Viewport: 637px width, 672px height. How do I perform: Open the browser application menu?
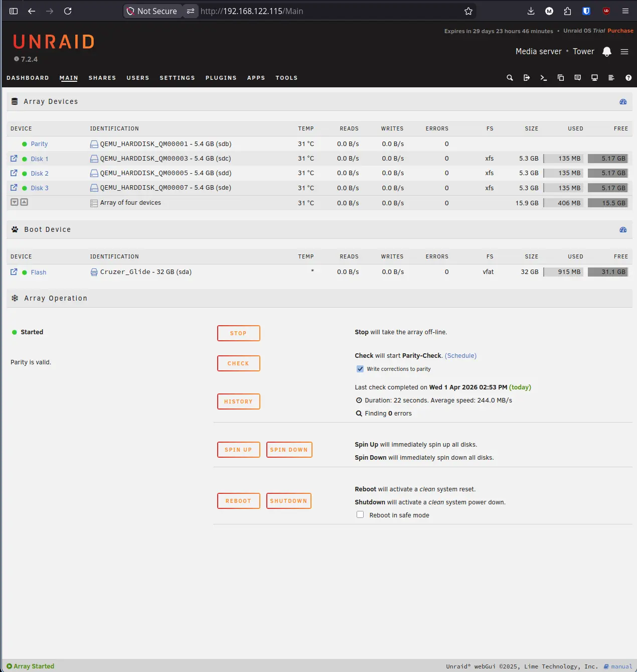[625, 11]
